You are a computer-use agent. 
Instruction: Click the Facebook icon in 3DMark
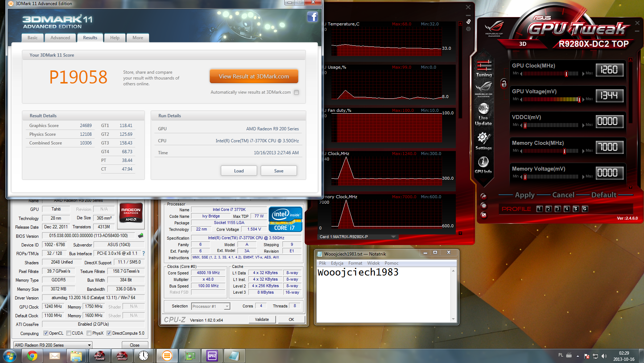(x=312, y=17)
